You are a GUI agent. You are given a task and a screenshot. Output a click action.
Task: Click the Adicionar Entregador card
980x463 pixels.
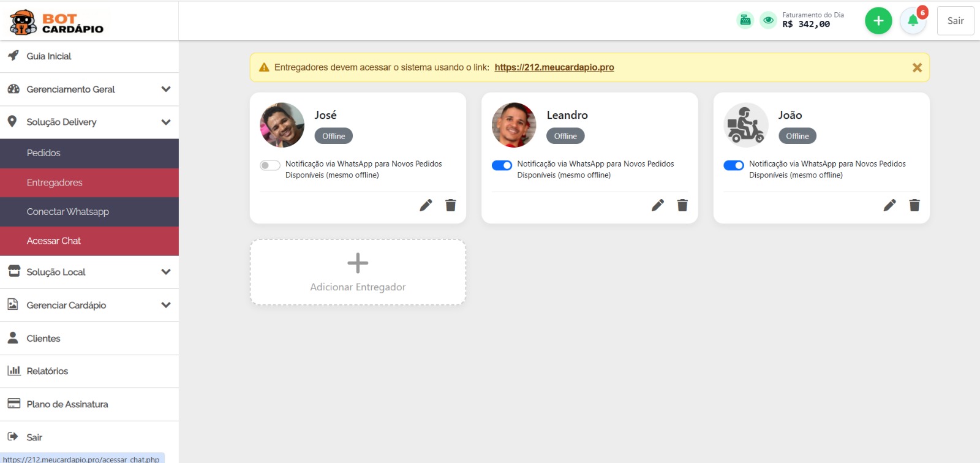click(x=358, y=273)
